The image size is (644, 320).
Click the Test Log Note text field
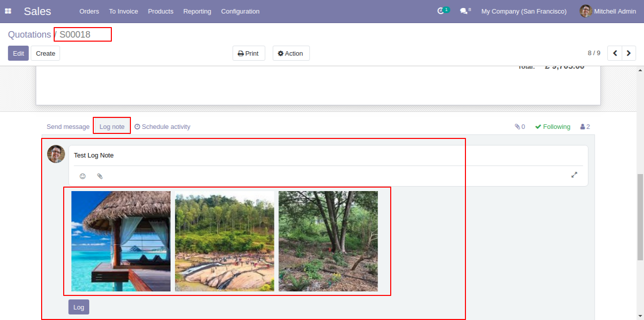click(329, 155)
